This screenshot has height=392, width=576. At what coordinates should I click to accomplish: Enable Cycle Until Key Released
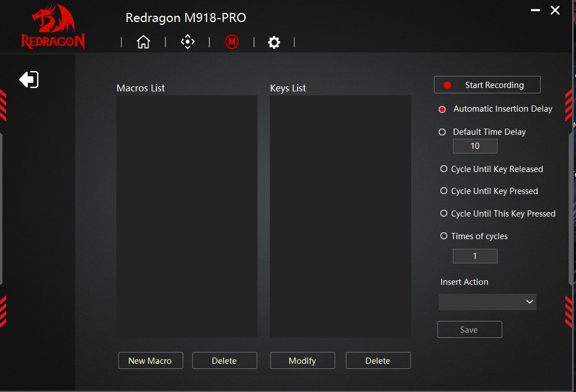(x=444, y=169)
